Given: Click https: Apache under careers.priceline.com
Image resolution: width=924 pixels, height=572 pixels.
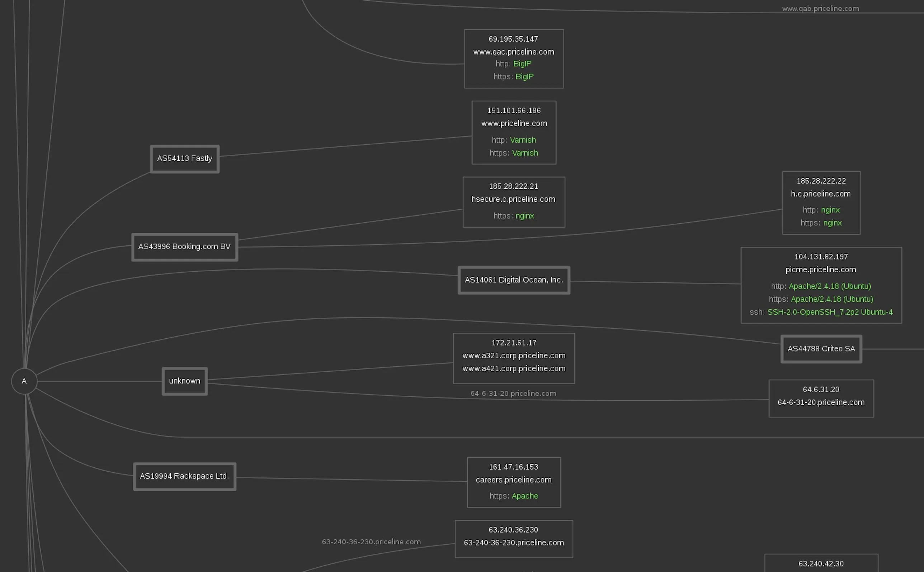Looking at the screenshot, I should [x=514, y=496].
